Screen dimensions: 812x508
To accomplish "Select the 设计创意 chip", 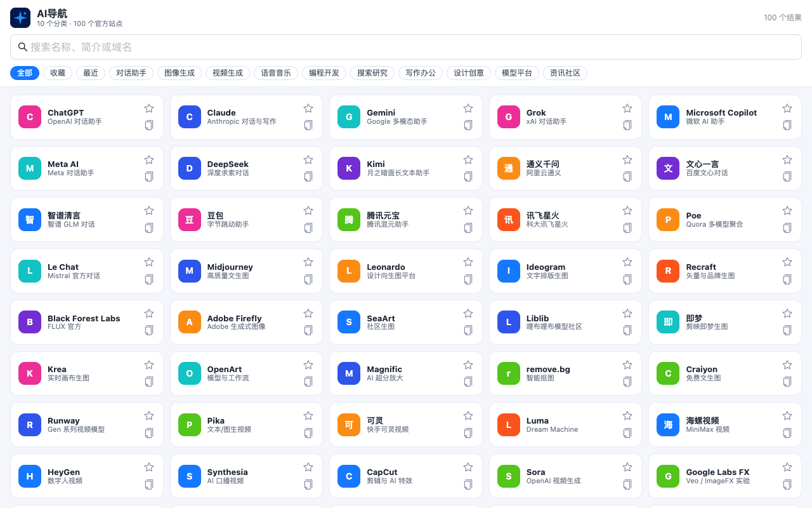I will [469, 73].
